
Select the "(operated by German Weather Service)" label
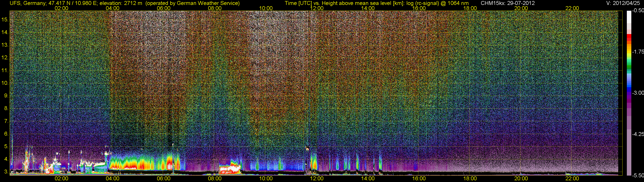[x=193, y=3]
